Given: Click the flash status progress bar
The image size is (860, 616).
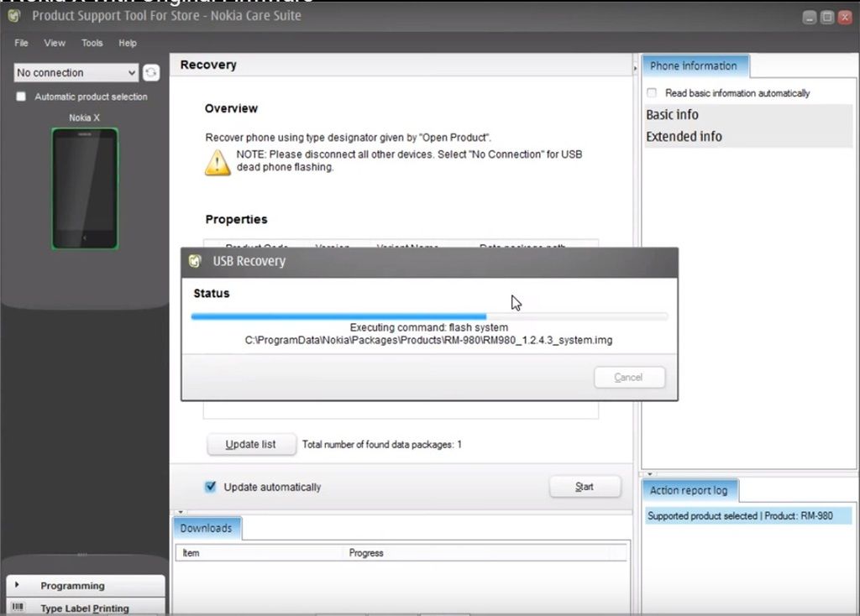Looking at the screenshot, I should coord(429,316).
